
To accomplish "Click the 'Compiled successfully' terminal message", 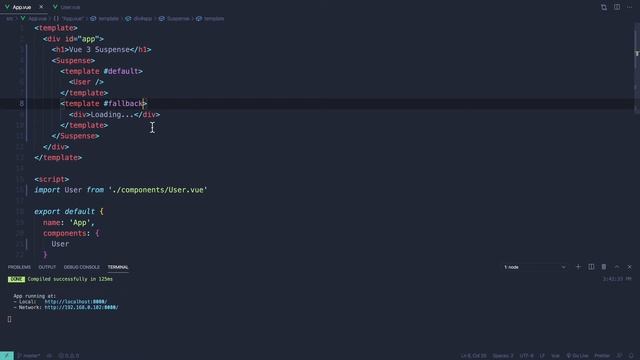I will tap(70, 279).
